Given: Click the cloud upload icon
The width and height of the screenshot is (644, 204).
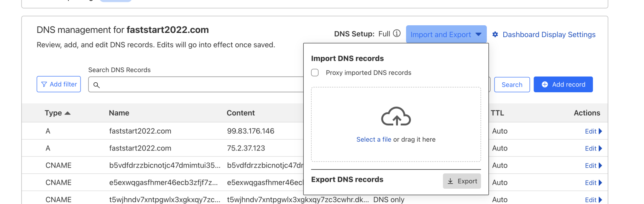Looking at the screenshot, I should point(396,117).
